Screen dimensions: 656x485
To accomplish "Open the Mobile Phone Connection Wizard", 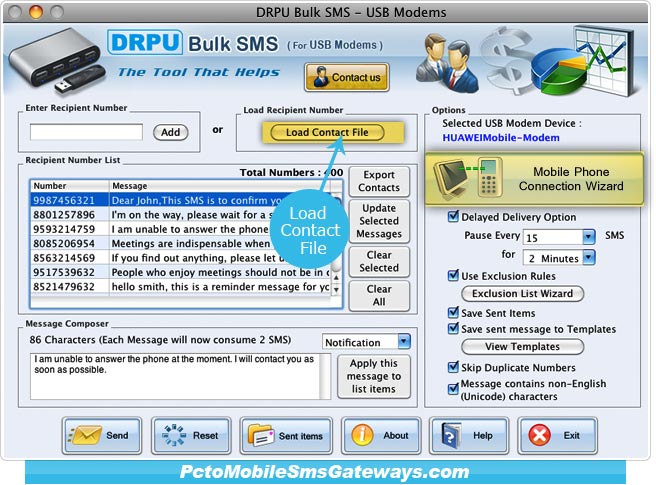I will 534,179.
